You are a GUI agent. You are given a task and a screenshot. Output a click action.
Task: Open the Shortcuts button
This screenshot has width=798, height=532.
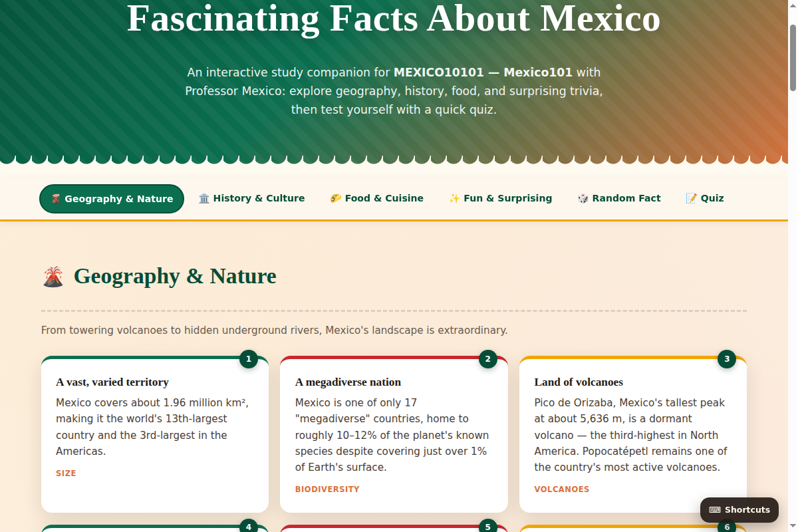[x=739, y=510]
